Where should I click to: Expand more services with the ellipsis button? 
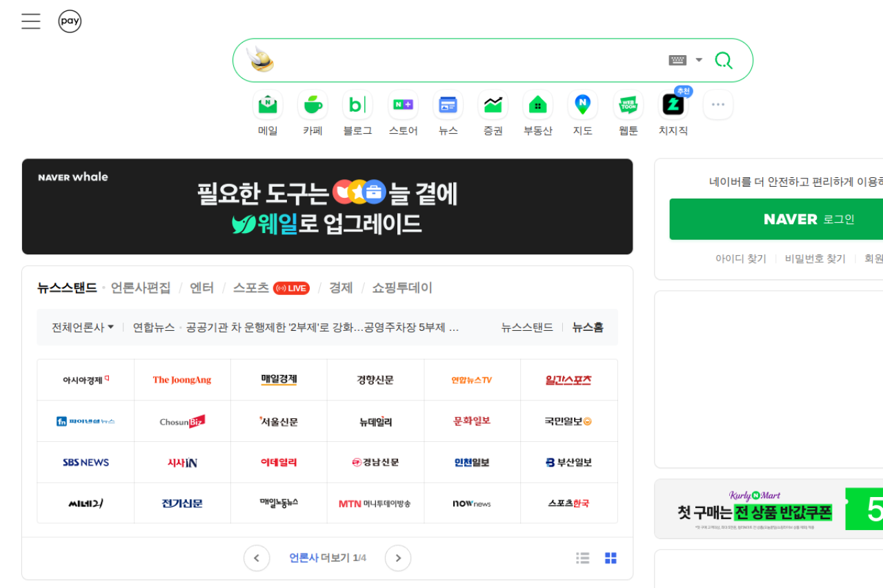coord(717,105)
